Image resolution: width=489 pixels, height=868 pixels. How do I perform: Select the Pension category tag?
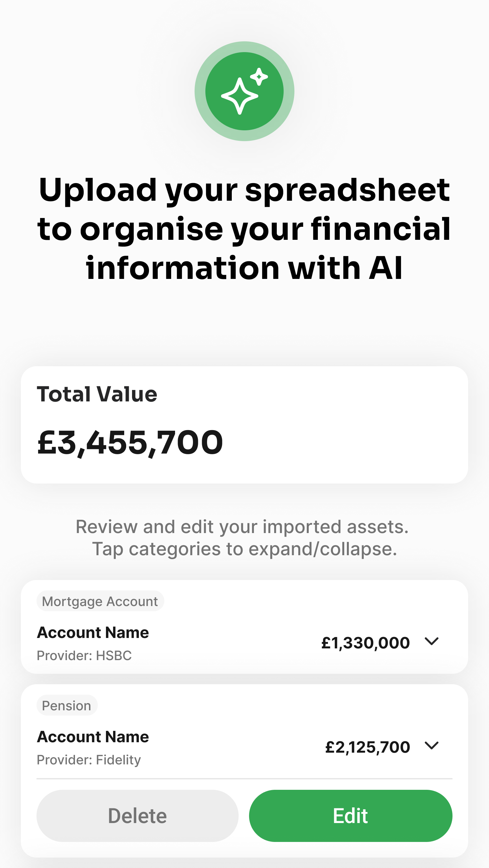pyautogui.click(x=67, y=705)
